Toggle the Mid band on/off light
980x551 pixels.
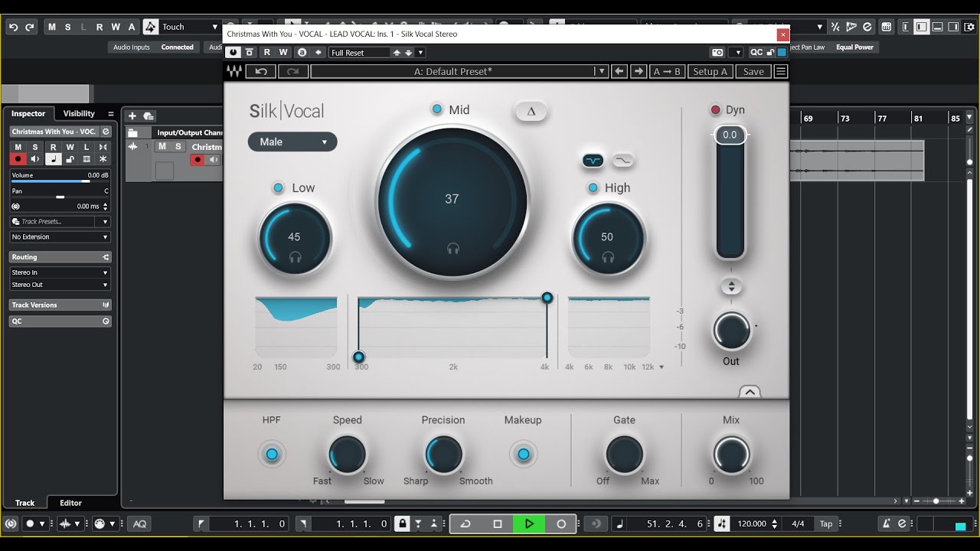tap(437, 109)
